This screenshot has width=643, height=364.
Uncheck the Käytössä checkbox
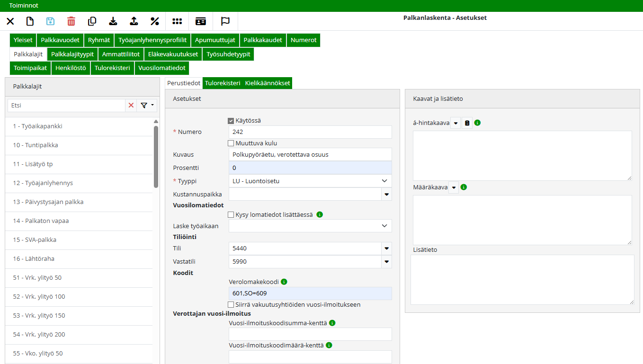[231, 121]
